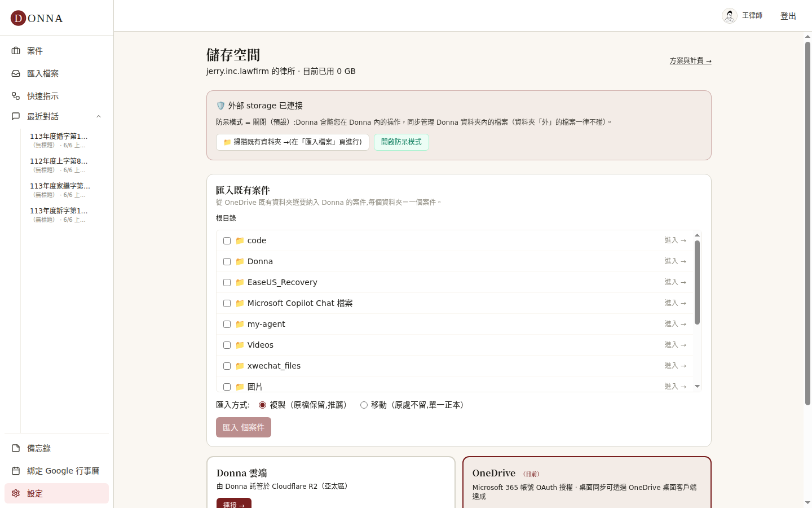Enter the 圖片 folder via 進入 →

[x=675, y=387]
